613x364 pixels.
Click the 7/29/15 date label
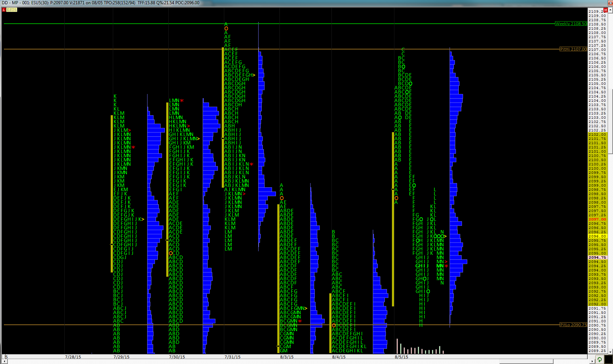click(121, 357)
